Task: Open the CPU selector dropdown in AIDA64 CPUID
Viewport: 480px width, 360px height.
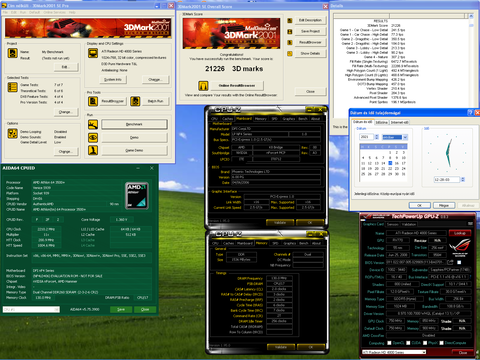Action: coord(31,310)
